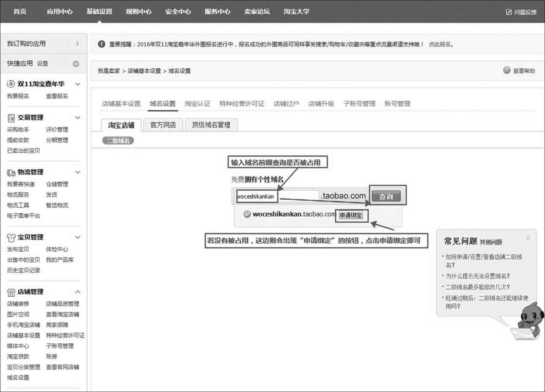Toggle the 物流管理 section chevron
The width and height of the screenshot is (545, 392).
point(78,172)
